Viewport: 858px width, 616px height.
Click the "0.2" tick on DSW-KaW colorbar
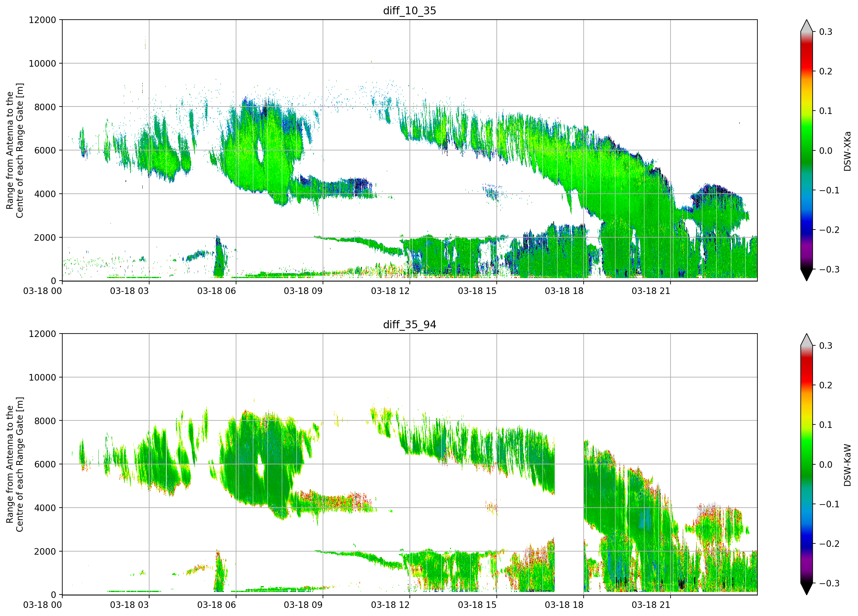click(x=826, y=385)
